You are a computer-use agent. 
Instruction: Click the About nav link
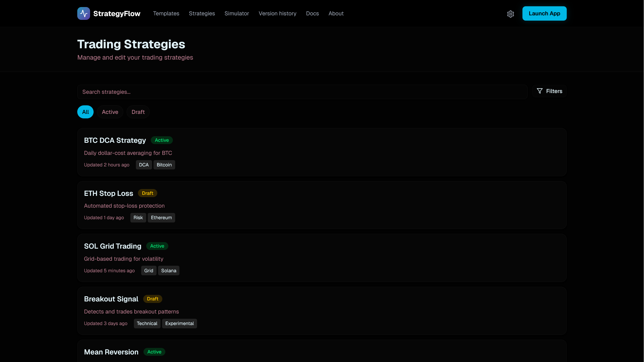336,14
